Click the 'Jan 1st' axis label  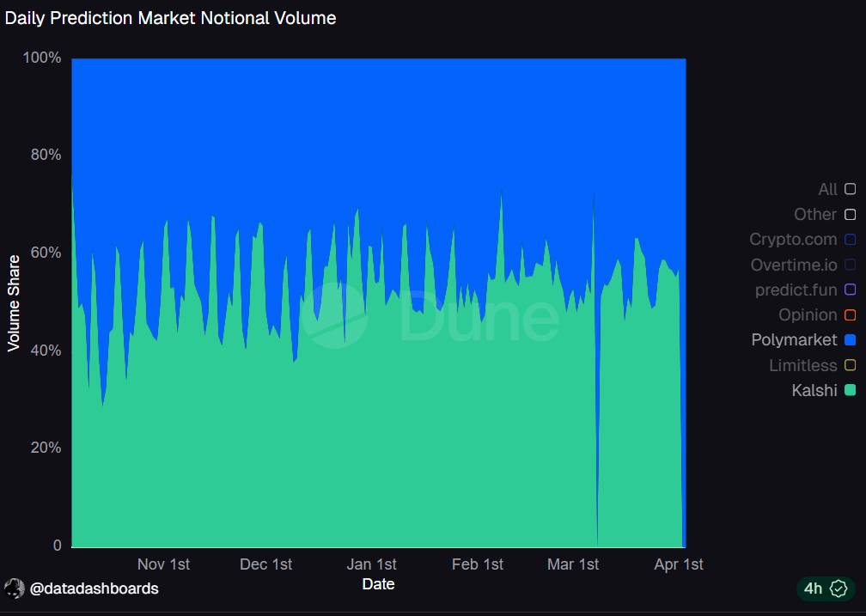(x=371, y=564)
